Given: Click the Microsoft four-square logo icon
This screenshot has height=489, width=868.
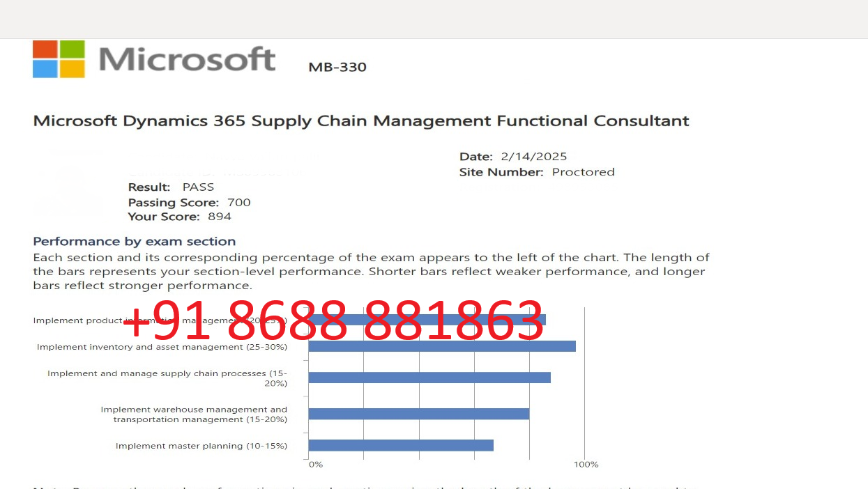Looking at the screenshot, I should pos(59,59).
